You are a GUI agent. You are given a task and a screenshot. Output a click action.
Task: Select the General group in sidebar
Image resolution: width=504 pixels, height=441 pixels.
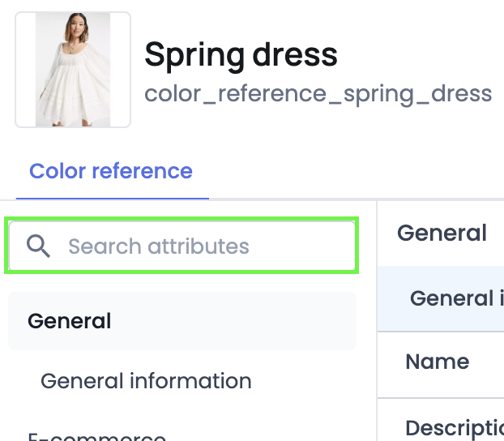coord(70,321)
